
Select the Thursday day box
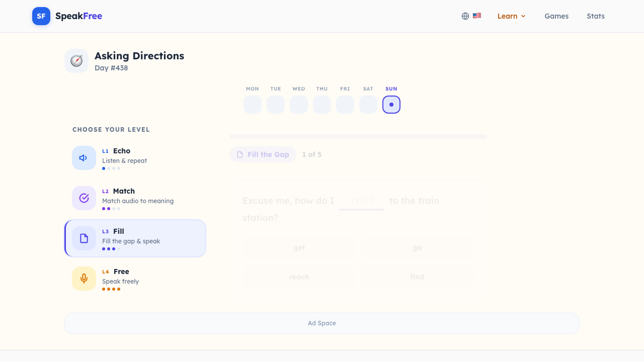[x=322, y=105]
